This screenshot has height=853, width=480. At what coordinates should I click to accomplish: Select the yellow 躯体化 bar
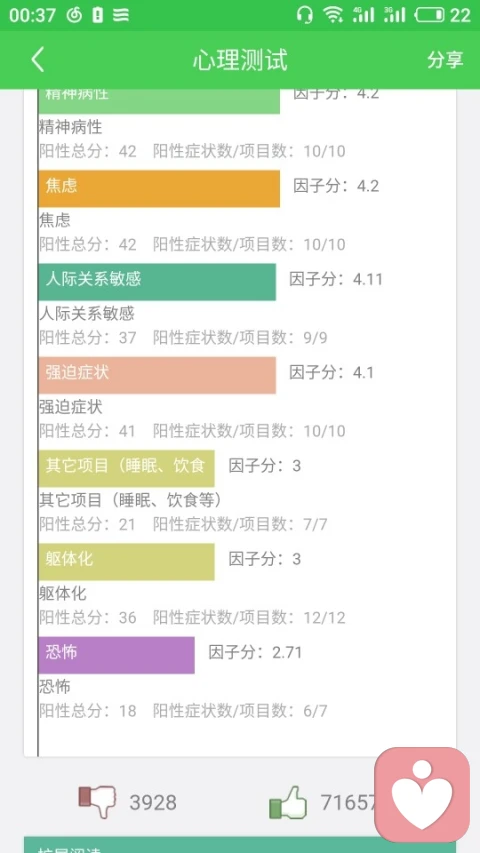[x=126, y=561]
